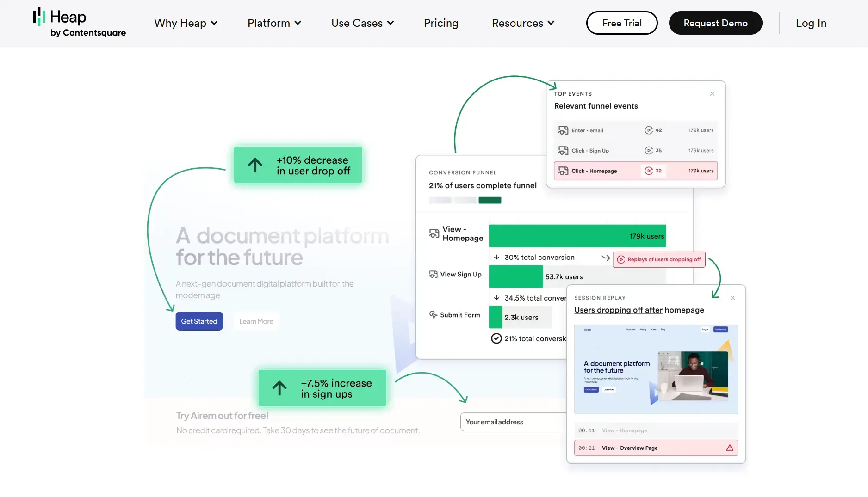
Task: Select the Enter - email event icon
Action: click(x=563, y=130)
